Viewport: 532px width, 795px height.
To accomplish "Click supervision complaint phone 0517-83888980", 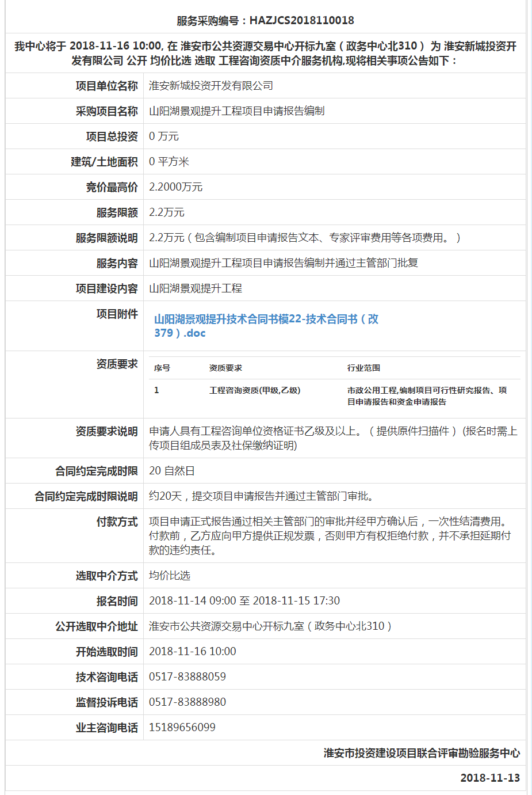I will (187, 702).
